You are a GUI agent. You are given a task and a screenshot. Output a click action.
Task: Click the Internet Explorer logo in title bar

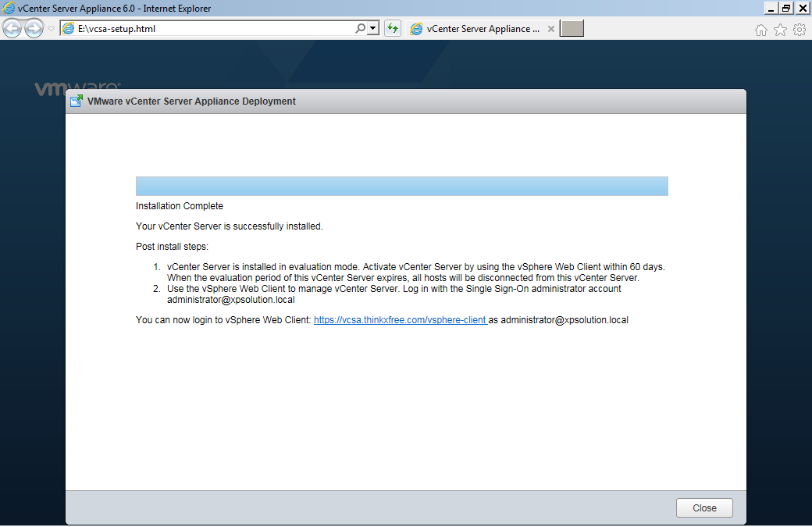(9, 8)
